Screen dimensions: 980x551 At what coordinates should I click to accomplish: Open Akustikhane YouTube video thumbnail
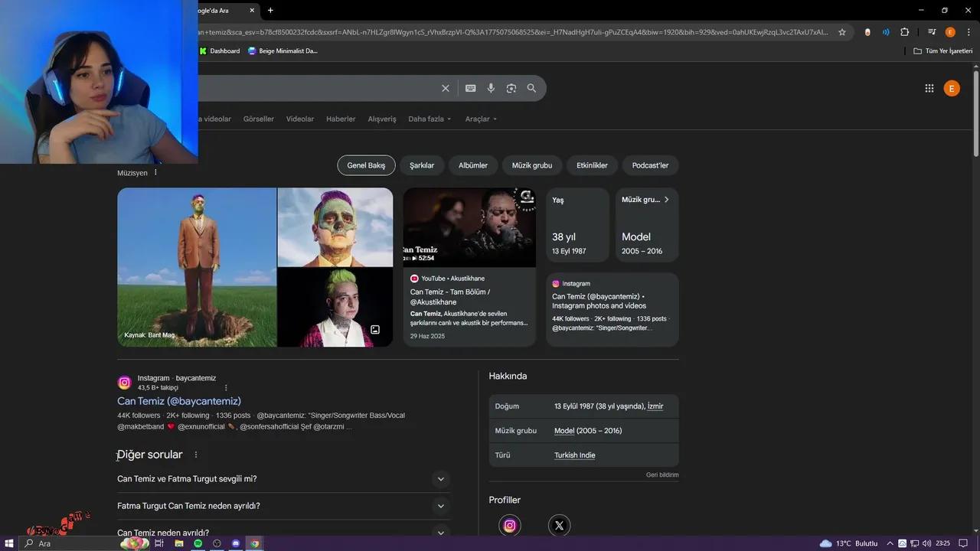pyautogui.click(x=469, y=227)
